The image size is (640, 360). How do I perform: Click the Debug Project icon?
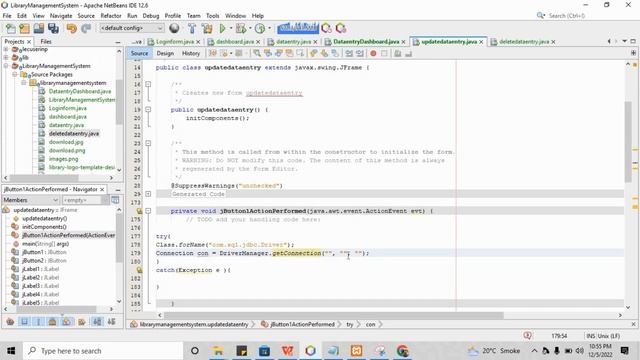click(241, 28)
